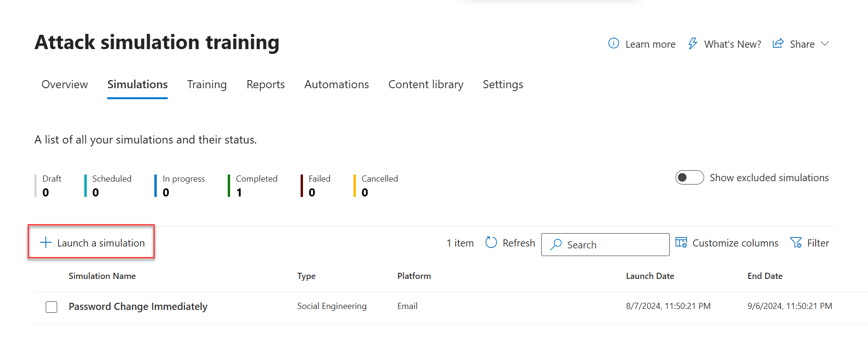Screen dimensions: 868x360
Task: Click the What's New lightning icon
Action: click(693, 43)
